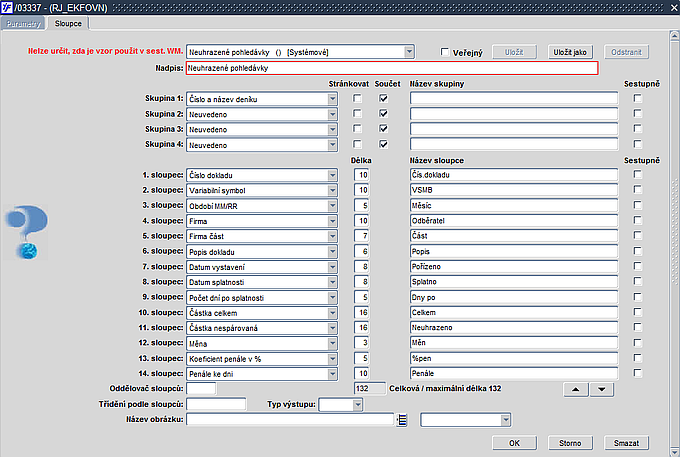Check Sestupně for 10. sloupec Celkem
Image resolution: width=680 pixels, height=457 pixels.
(x=637, y=312)
